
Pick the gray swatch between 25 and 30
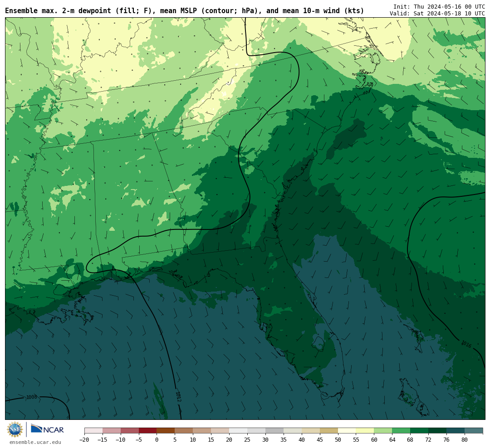pyautogui.click(x=256, y=431)
